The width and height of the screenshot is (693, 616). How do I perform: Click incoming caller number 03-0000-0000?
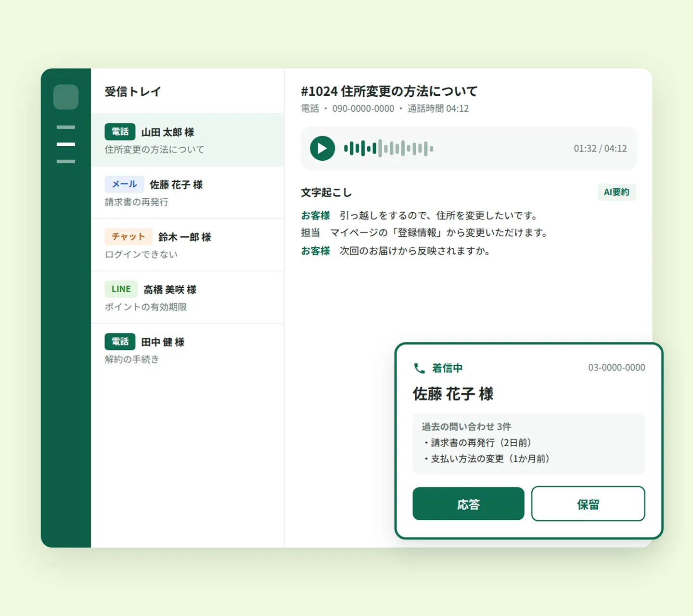coord(616,368)
